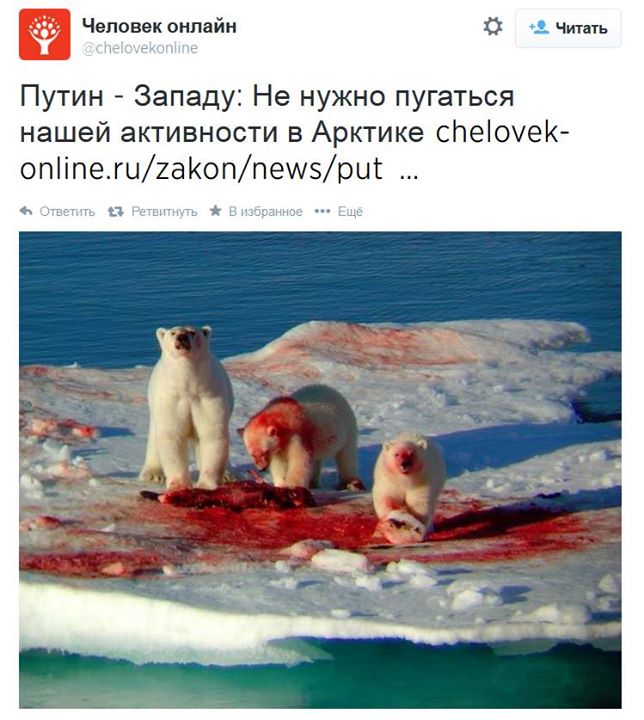Open the Человек онлайн red avatar logo
This screenshot has height=720, width=644.
pyautogui.click(x=45, y=34)
